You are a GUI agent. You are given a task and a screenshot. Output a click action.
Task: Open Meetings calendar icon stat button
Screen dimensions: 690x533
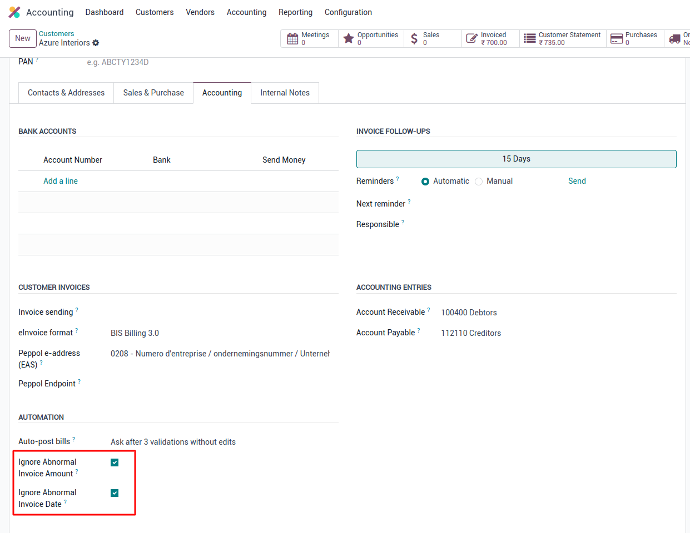click(x=292, y=39)
